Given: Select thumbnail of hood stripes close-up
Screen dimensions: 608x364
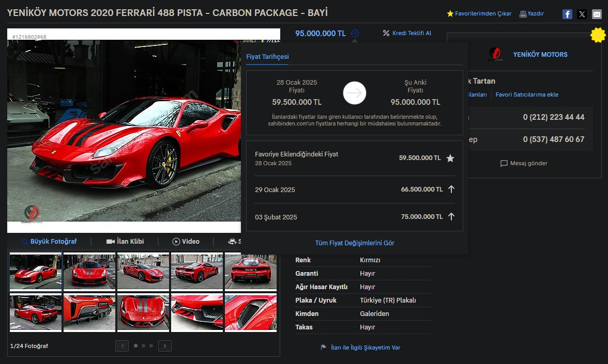Looking at the screenshot, I should click(x=143, y=312).
